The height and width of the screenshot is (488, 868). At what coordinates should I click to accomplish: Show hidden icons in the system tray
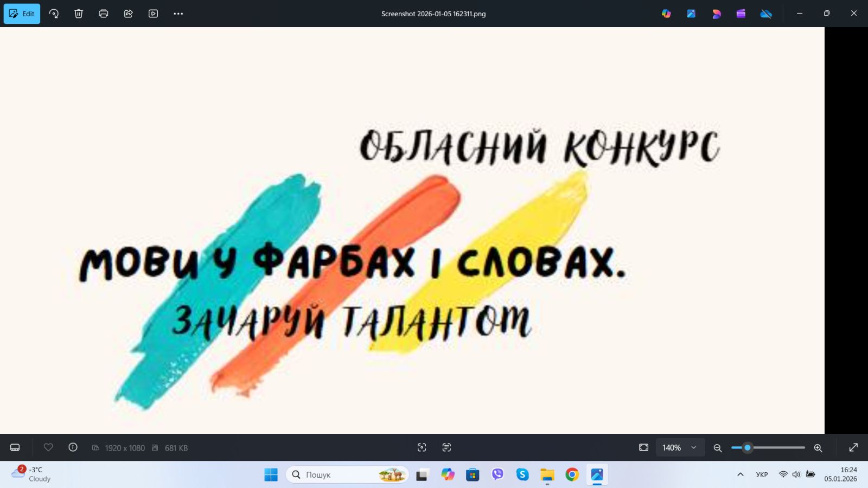coord(740,474)
